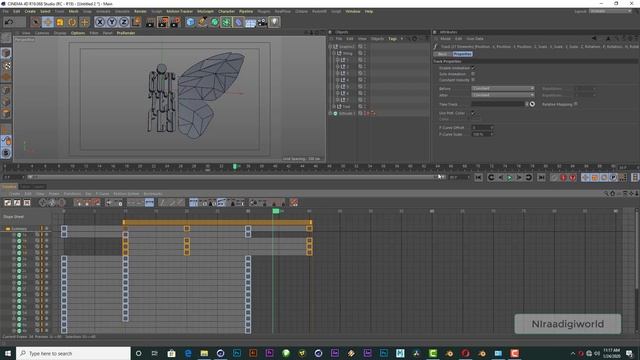Screen dimensions: 640x360
Task: Toggle Use Pref. Color checkbox
Action: tap(473, 113)
